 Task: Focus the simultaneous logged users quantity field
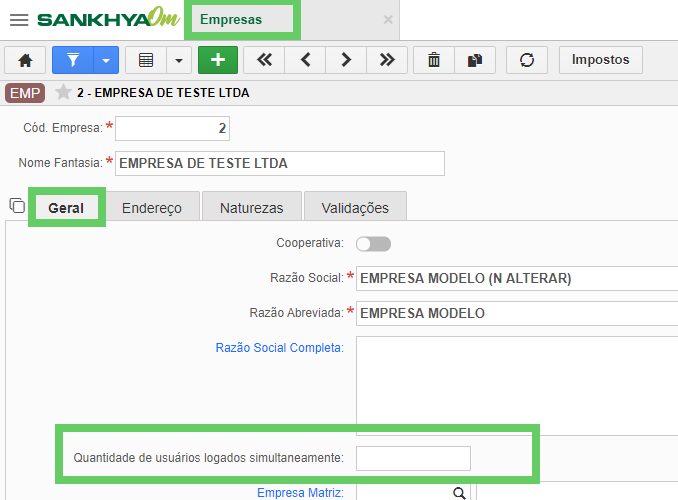click(413, 458)
